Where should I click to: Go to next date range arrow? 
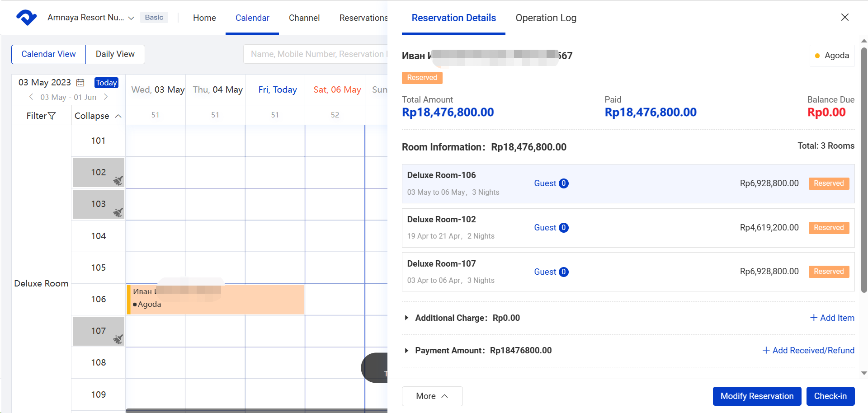click(x=106, y=97)
